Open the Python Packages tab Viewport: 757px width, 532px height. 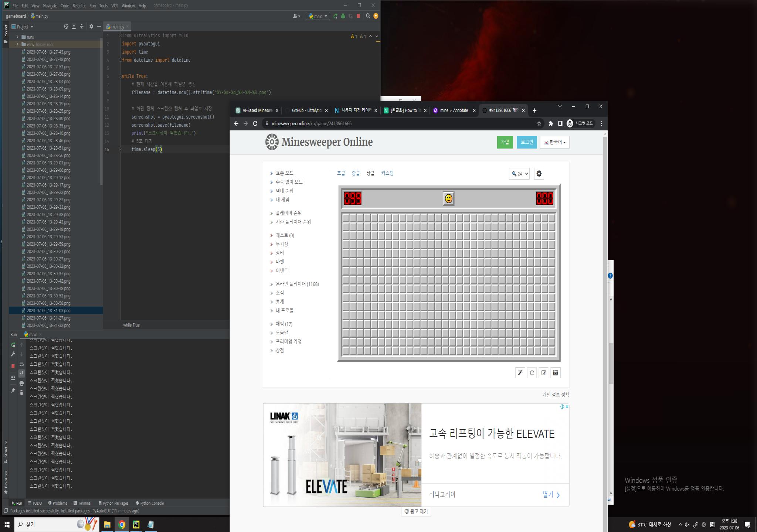[x=113, y=503]
